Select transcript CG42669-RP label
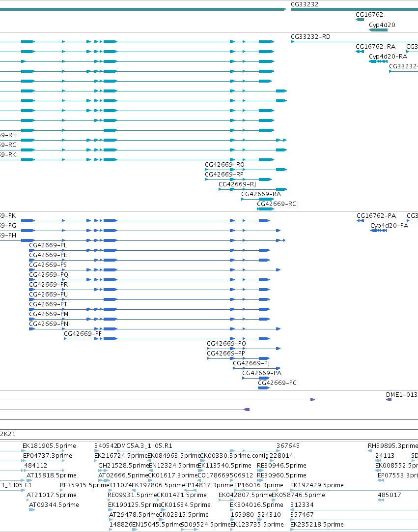 pos(224,175)
